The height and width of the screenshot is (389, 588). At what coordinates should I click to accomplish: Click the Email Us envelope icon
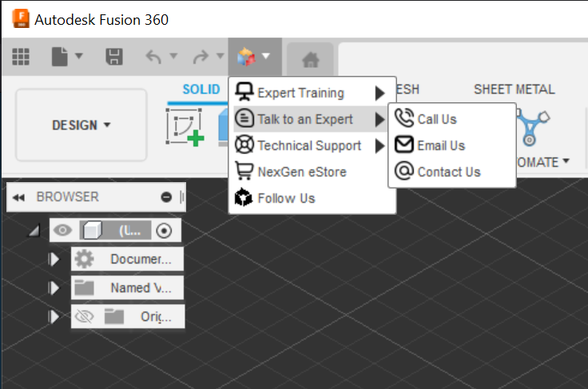click(404, 145)
